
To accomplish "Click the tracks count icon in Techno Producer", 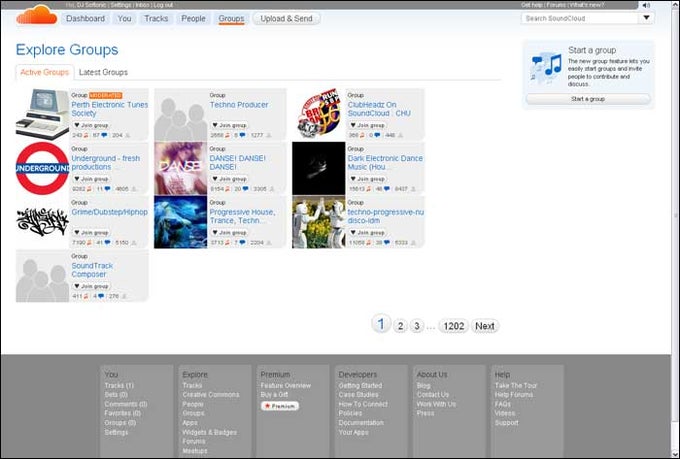I will [227, 135].
